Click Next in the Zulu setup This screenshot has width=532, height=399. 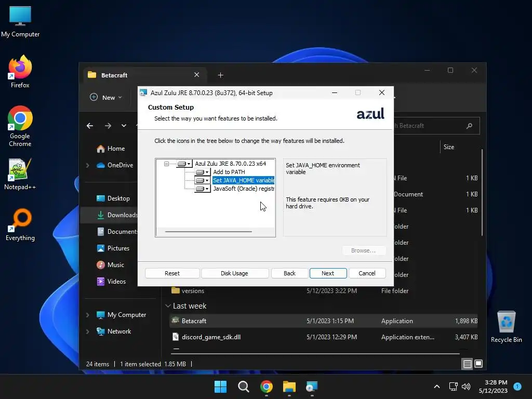point(328,273)
